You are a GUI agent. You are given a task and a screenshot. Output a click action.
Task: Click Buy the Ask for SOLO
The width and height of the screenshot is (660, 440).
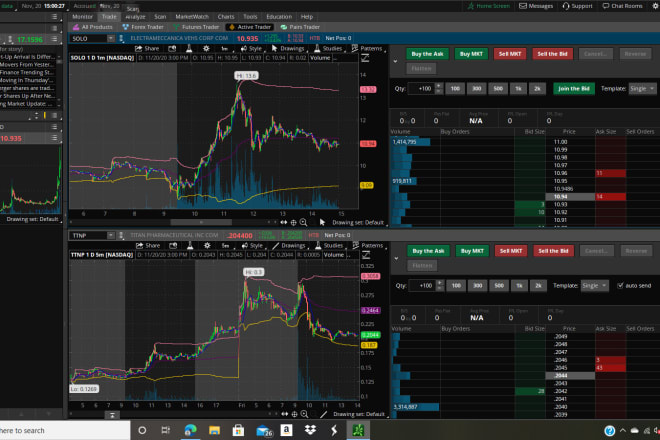pos(427,54)
